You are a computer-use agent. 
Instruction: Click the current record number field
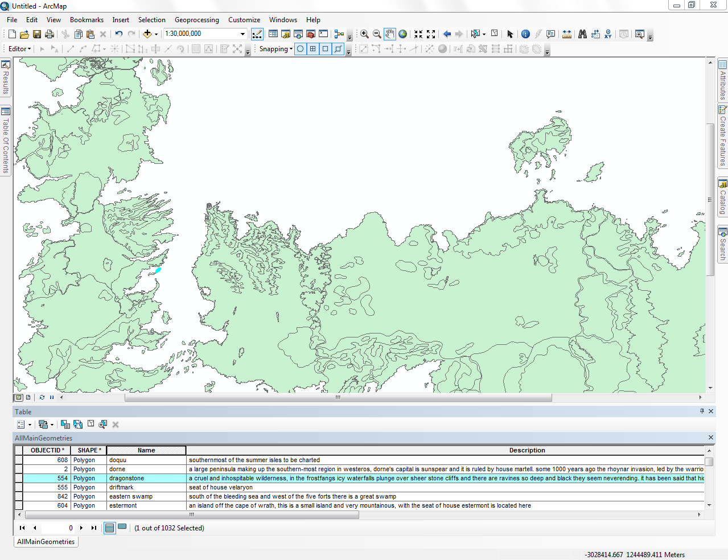point(59,528)
